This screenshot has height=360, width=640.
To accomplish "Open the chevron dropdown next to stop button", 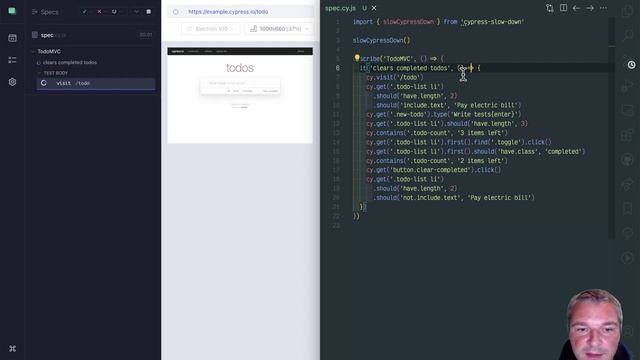I will point(136,12).
